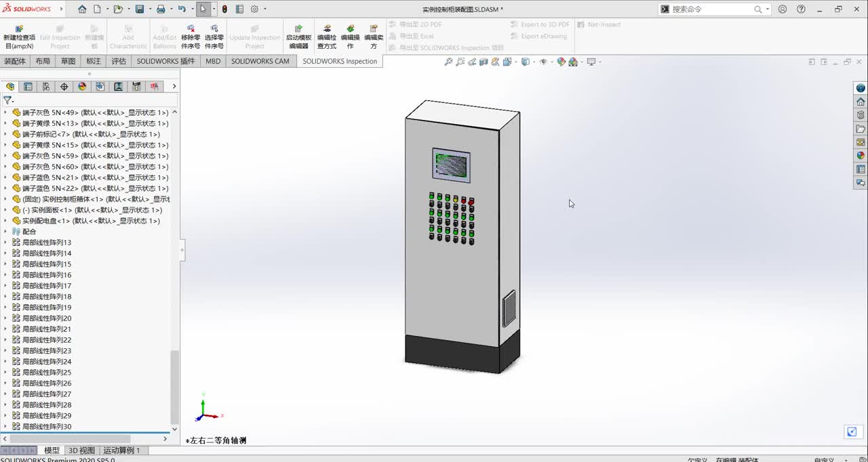Click Edit Appearance color ball icon
Image resolution: width=868 pixels, height=462 pixels.
(x=561, y=62)
